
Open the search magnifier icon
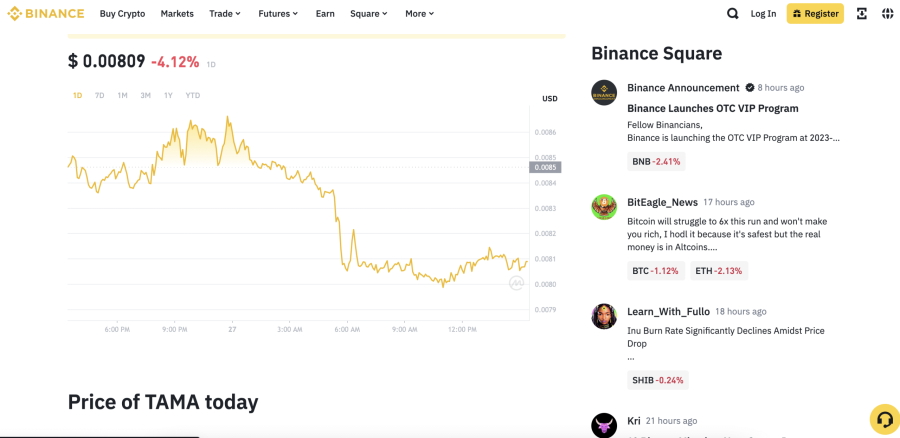click(x=732, y=14)
